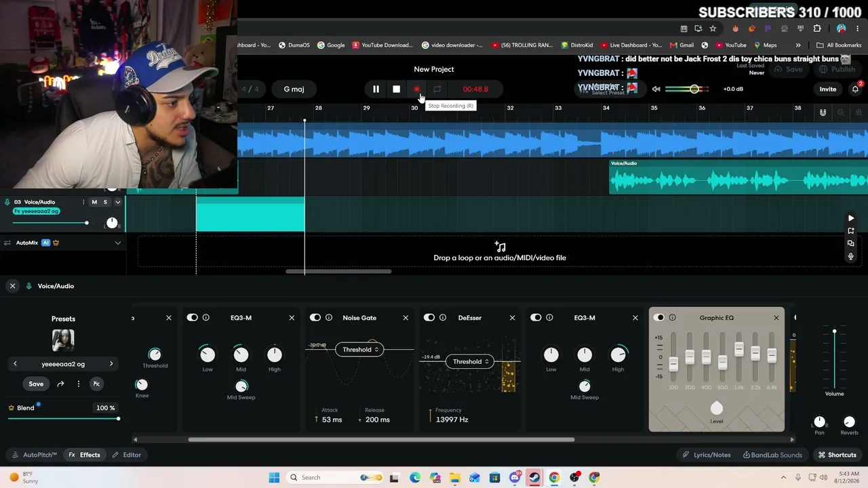Image resolution: width=868 pixels, height=488 pixels.
Task: Click the Reverb knob
Action: tap(849, 422)
